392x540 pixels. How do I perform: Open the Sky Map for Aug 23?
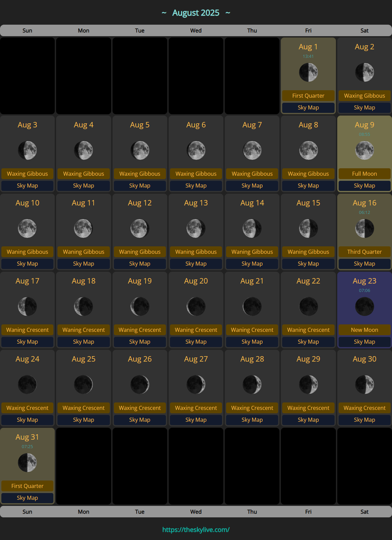coord(364,342)
